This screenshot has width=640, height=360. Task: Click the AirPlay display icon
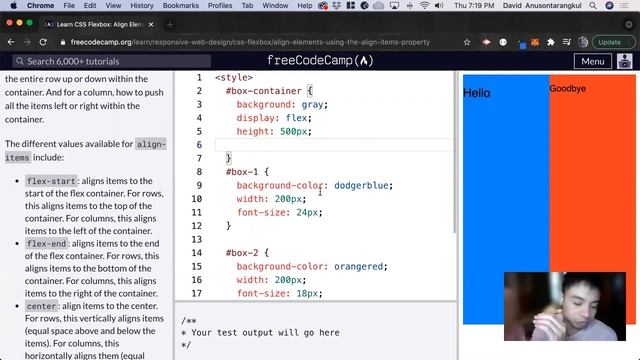click(394, 5)
